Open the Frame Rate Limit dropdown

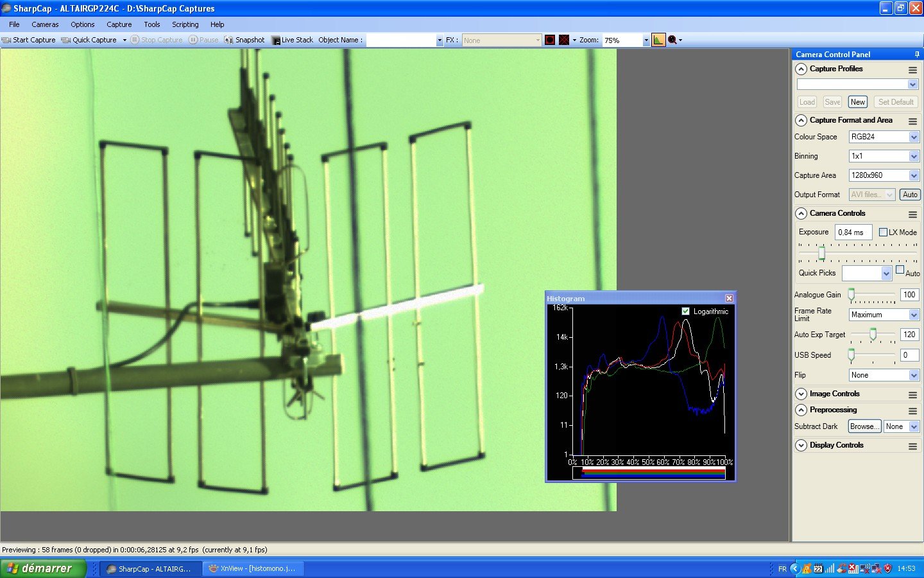914,315
